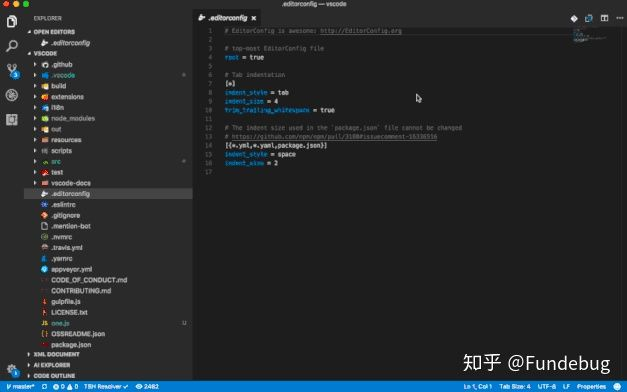Change UTF-8 encoding in status bar

[x=547, y=387]
